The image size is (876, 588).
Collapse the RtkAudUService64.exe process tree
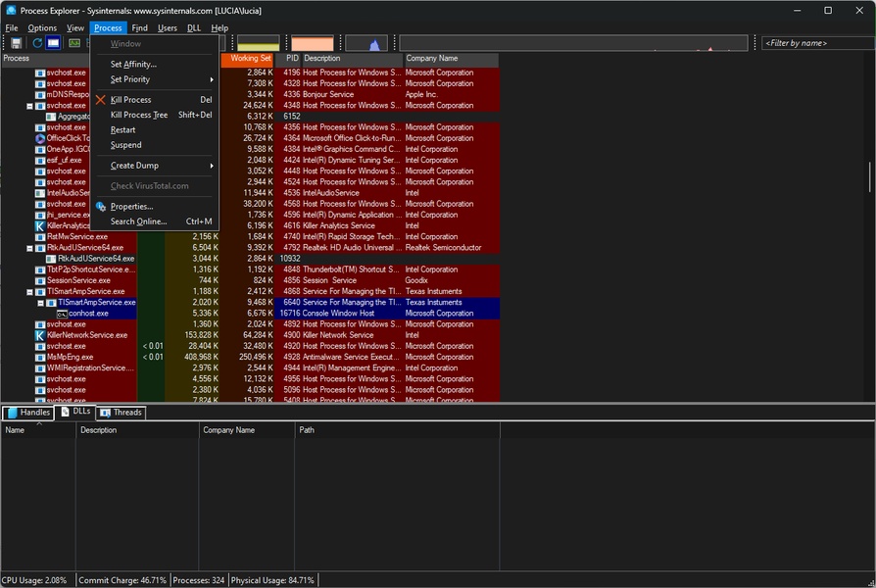[30, 248]
